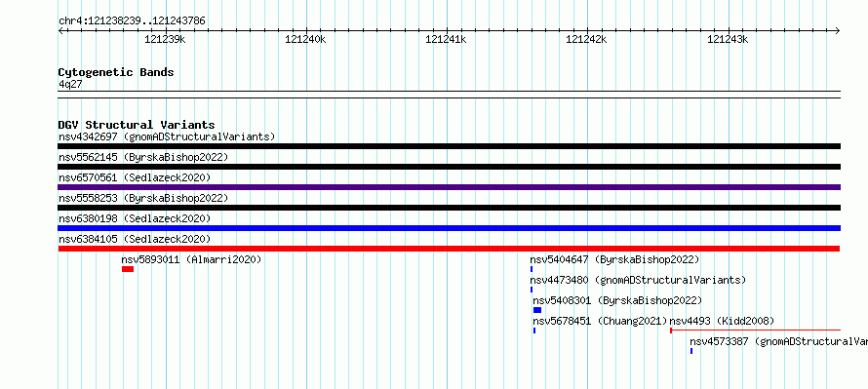Click chr4:121238239..121243786 coordinate text
The image size is (868, 389).
click(x=132, y=20)
